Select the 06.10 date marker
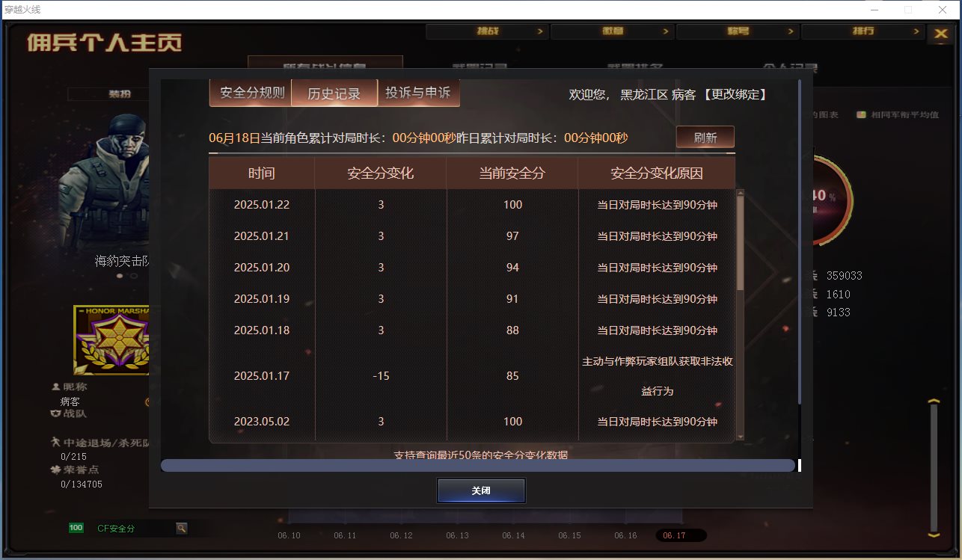This screenshot has width=962, height=560. click(x=289, y=535)
